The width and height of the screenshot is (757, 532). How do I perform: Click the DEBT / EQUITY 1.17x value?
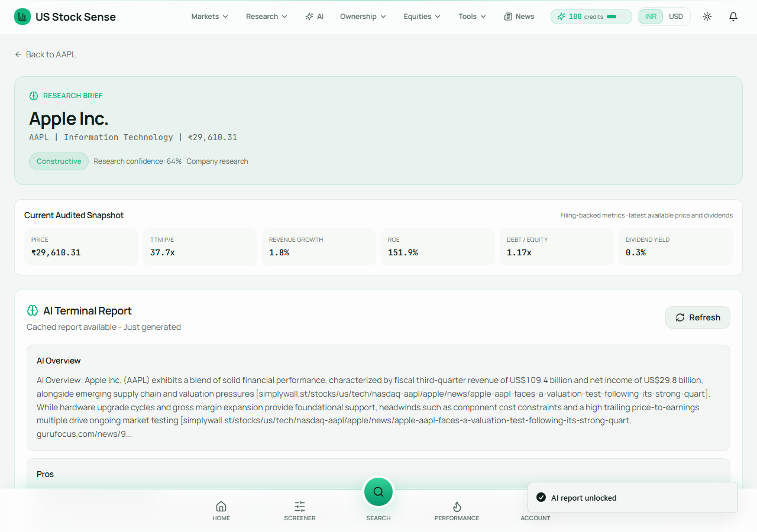coord(519,252)
